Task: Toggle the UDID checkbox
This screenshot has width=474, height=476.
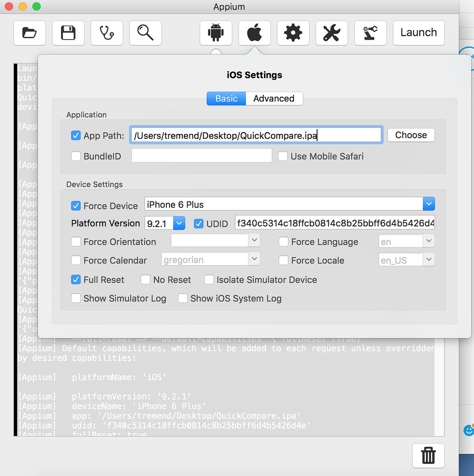Action: tap(198, 224)
